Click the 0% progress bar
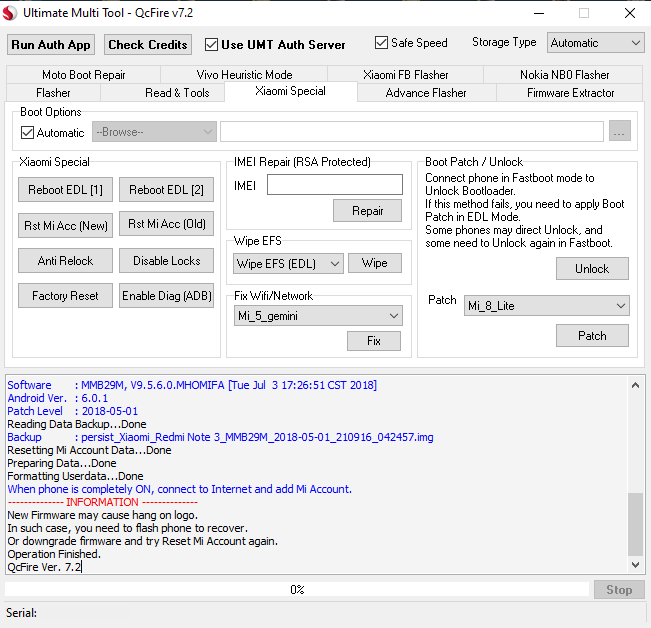The width and height of the screenshot is (651, 628). (x=297, y=589)
